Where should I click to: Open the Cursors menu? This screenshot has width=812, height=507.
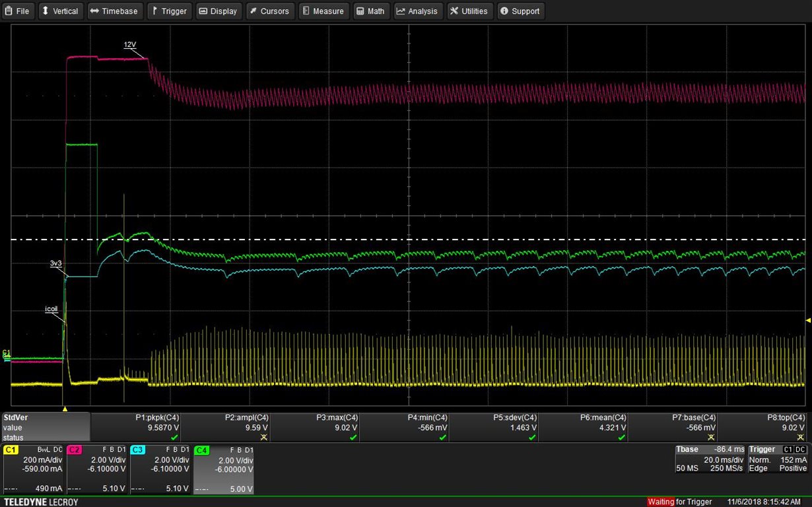270,11
